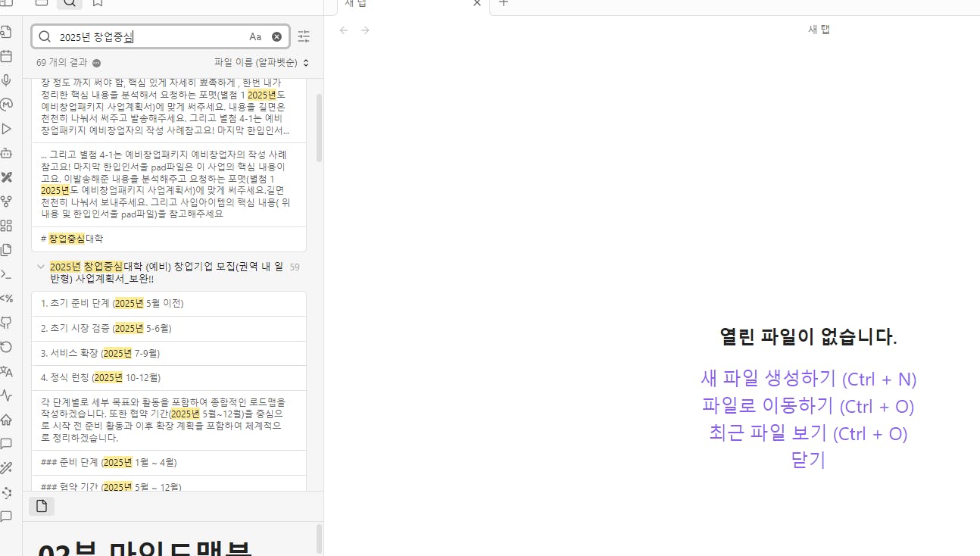This screenshot has height=556, width=980.
Task: Open the home icon in the ribbon
Action: click(8, 420)
